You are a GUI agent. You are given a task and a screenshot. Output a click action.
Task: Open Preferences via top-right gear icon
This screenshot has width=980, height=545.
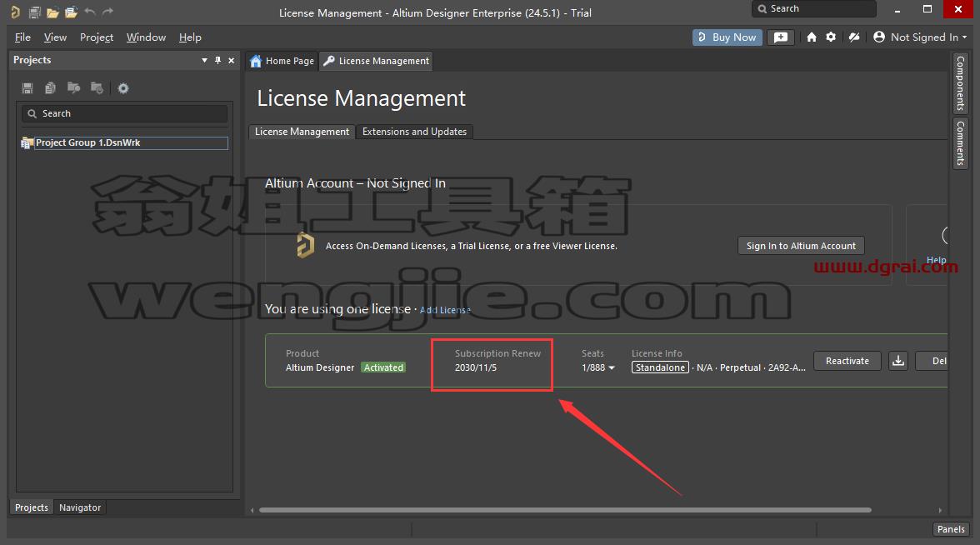(x=831, y=37)
